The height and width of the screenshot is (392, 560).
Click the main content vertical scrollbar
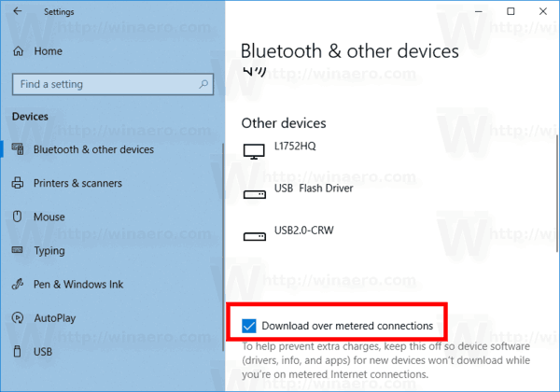[555, 187]
